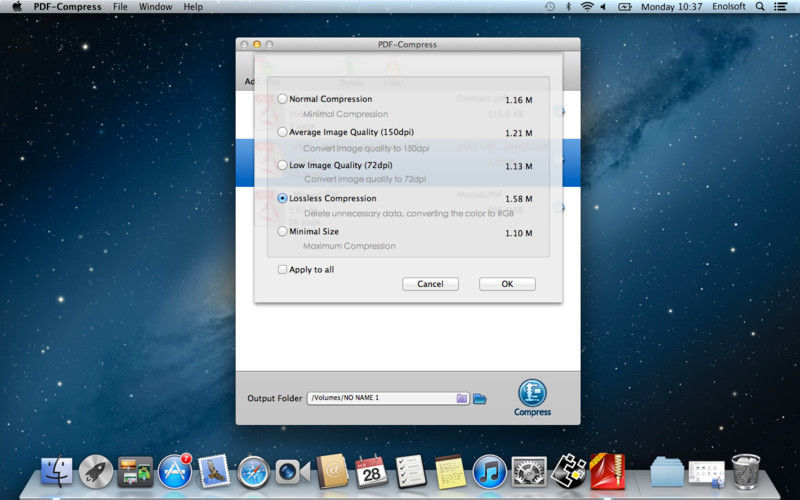Viewport: 800px width, 500px height.
Task: Click the 1.16 M size value
Action: tap(518, 100)
